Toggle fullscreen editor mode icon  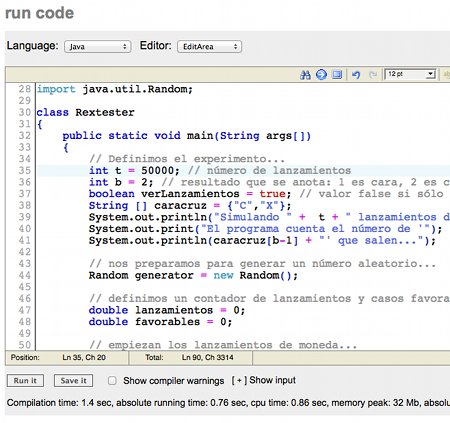click(337, 74)
